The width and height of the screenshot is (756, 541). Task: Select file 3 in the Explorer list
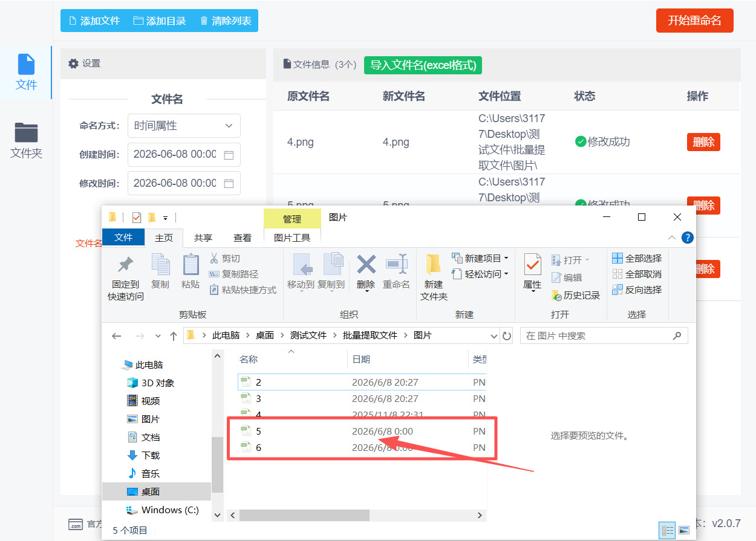pos(362,398)
